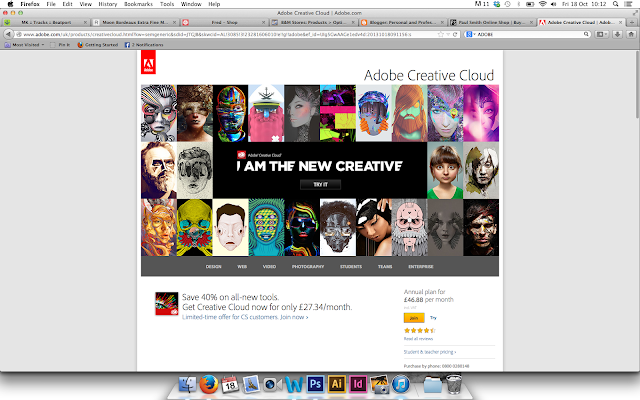Open the Apple menu
Viewport: 640px width, 400px height.
point(10,4)
